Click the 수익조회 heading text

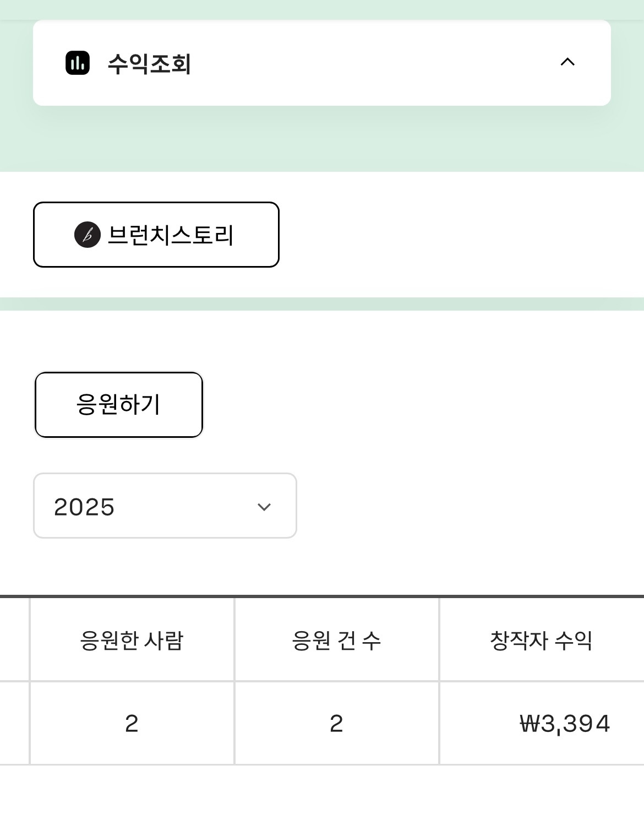pos(149,63)
